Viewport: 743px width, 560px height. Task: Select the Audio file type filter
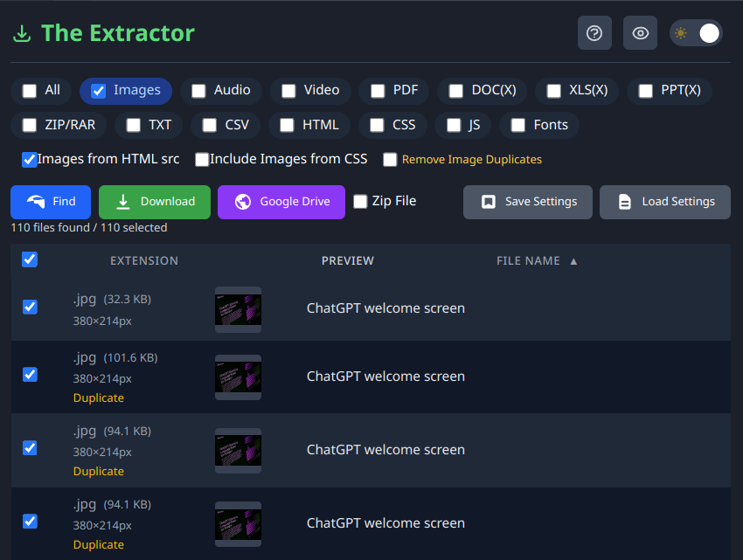pyautogui.click(x=221, y=91)
